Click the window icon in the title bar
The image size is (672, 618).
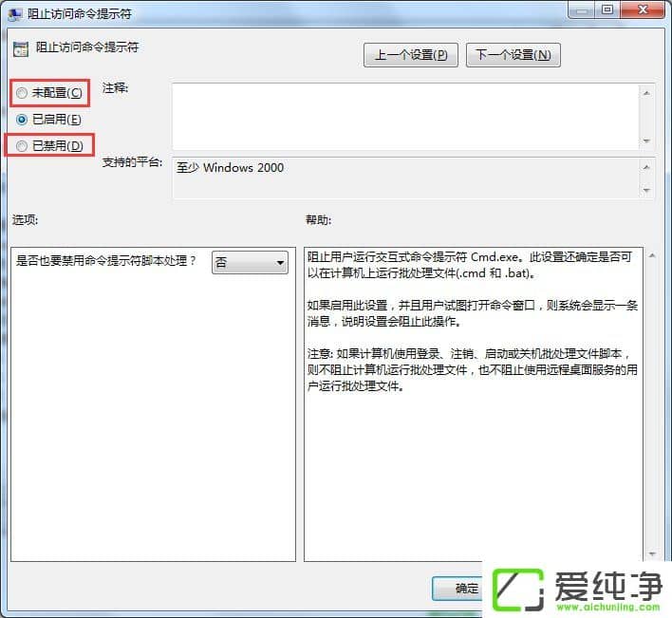15,13
